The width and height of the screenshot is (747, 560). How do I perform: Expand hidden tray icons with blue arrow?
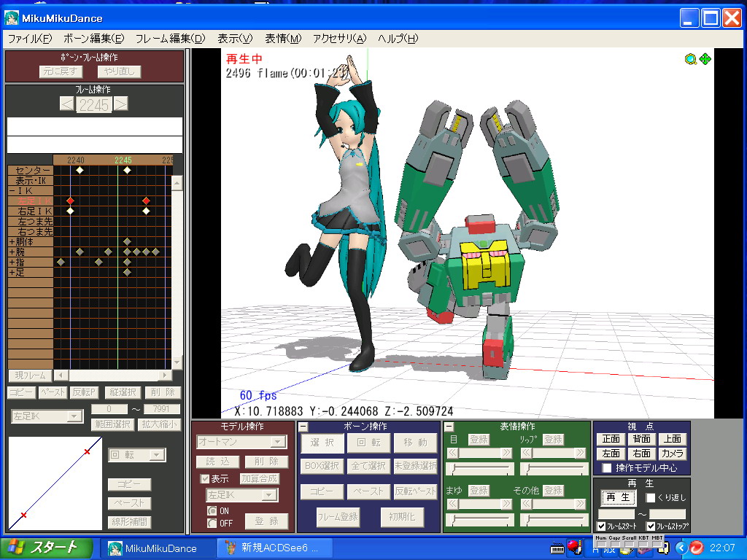[681, 548]
